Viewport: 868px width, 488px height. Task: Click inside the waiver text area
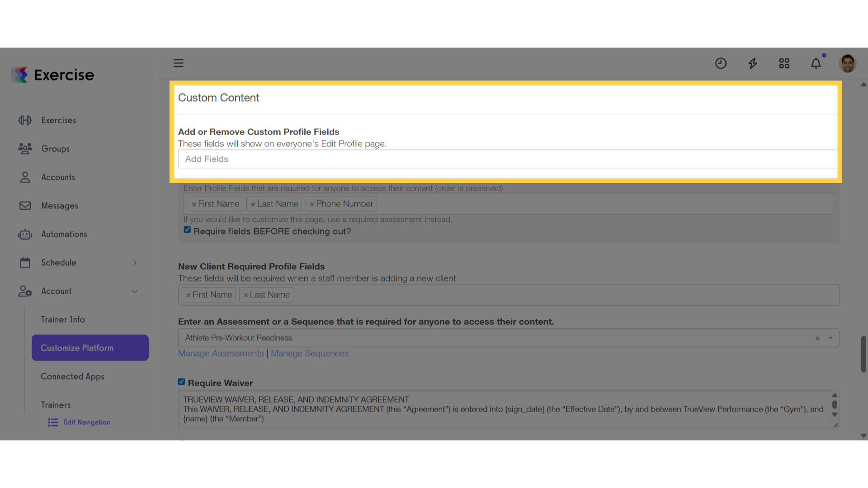[504, 409]
